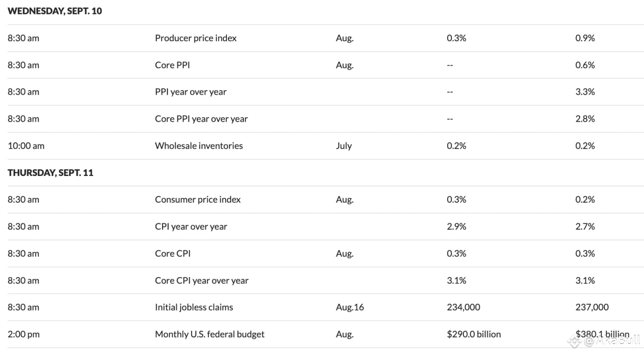Screen dimensions: 644x354
Task: Open the Core CPI report
Action: 173,253
